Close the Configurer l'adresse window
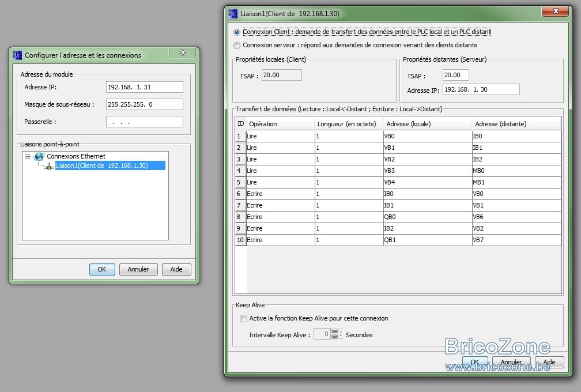Screen dimensions: 581x392 (183, 52)
